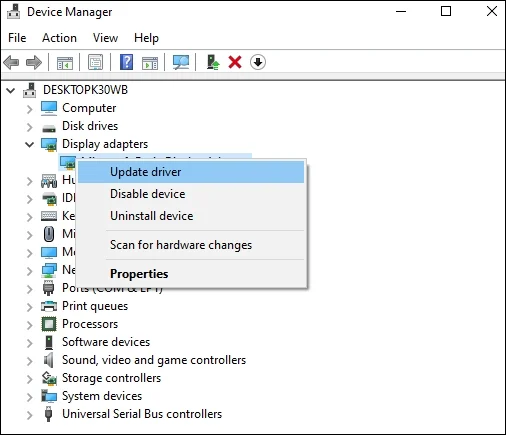Click the Software devices icon
Image resolution: width=506 pixels, height=435 pixels.
pyautogui.click(x=49, y=342)
